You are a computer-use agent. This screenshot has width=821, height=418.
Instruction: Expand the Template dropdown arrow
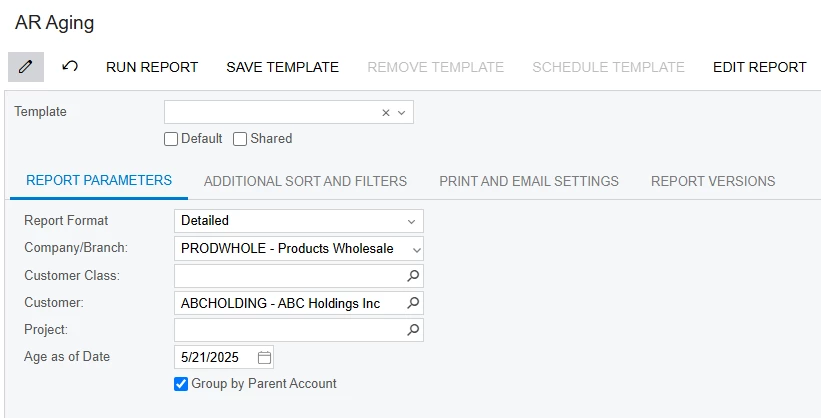pos(402,113)
